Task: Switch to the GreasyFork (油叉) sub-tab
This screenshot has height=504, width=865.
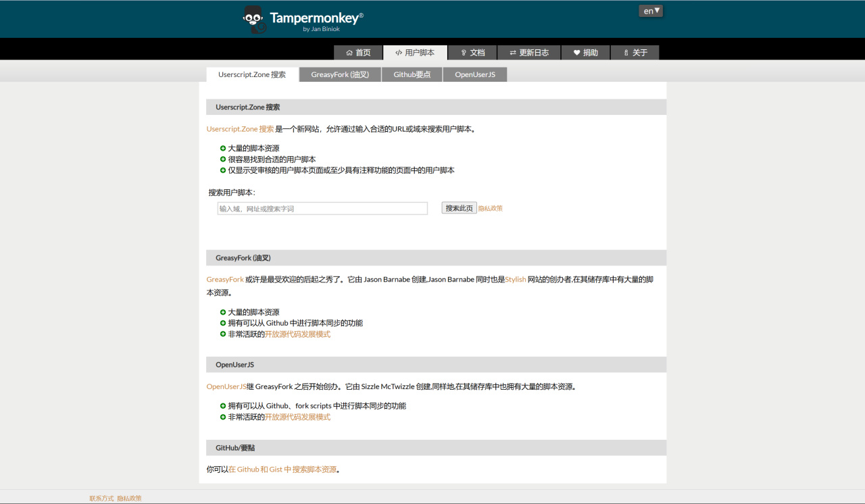Action: (340, 74)
